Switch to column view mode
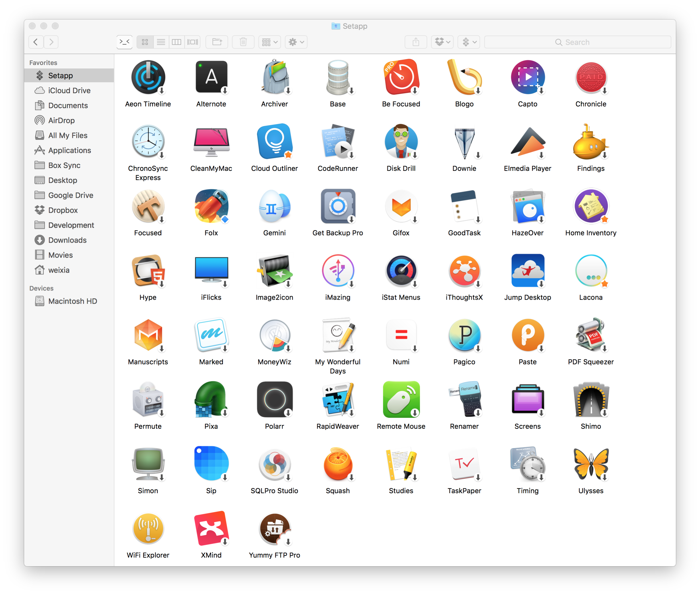This screenshot has height=595, width=700. point(177,42)
